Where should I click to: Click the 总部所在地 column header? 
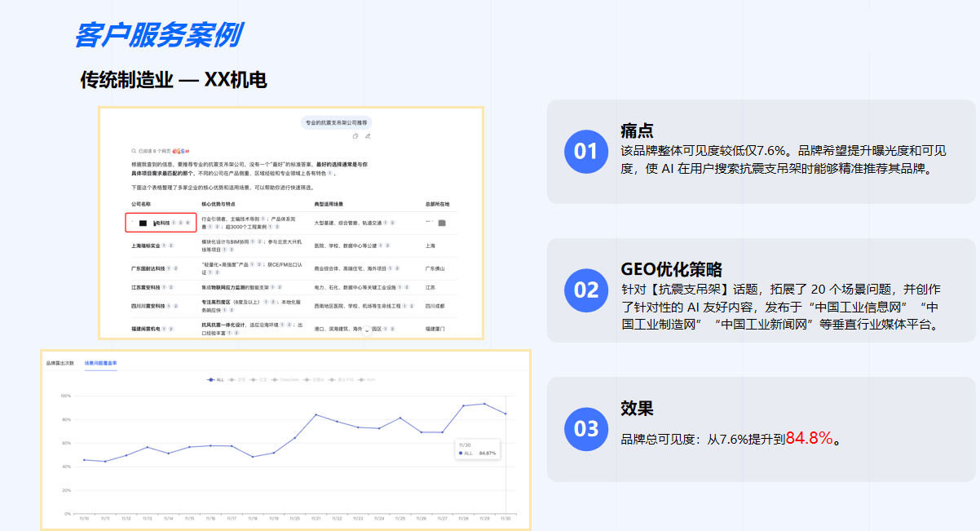click(437, 203)
